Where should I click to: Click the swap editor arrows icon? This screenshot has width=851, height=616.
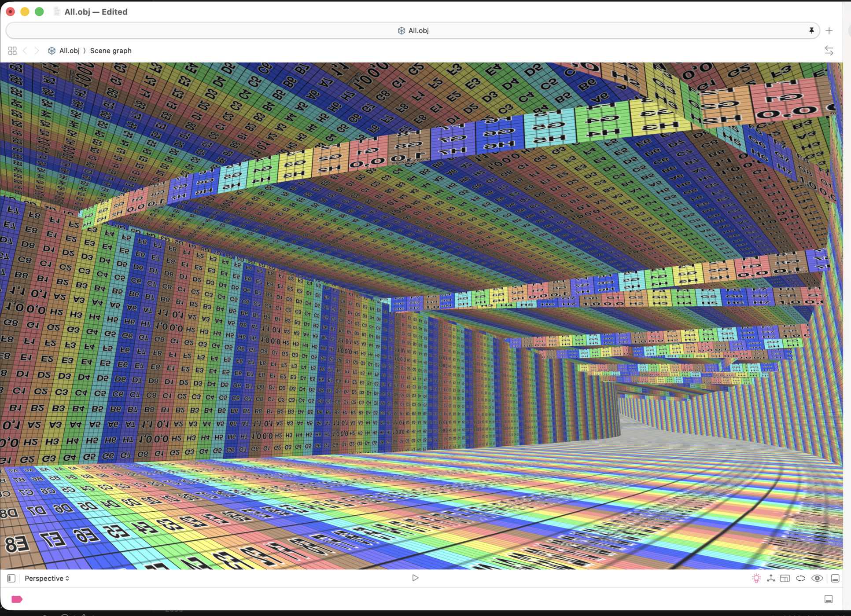tap(829, 51)
